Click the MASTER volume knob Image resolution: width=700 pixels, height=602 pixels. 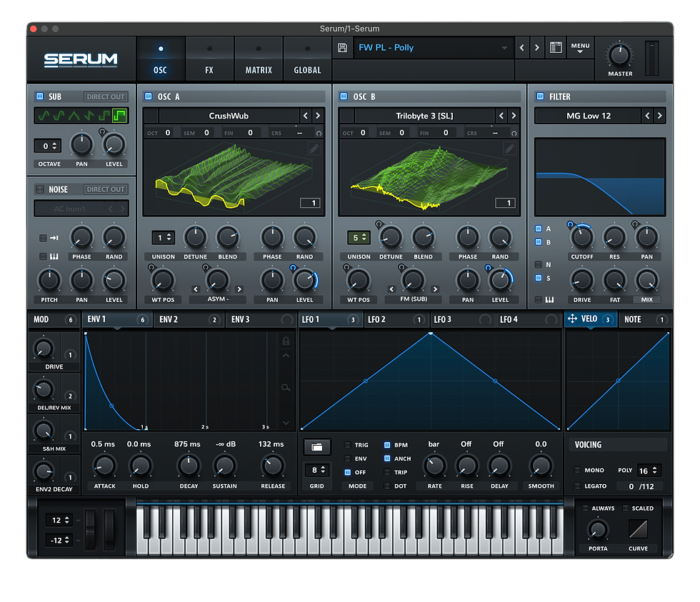pos(620,55)
